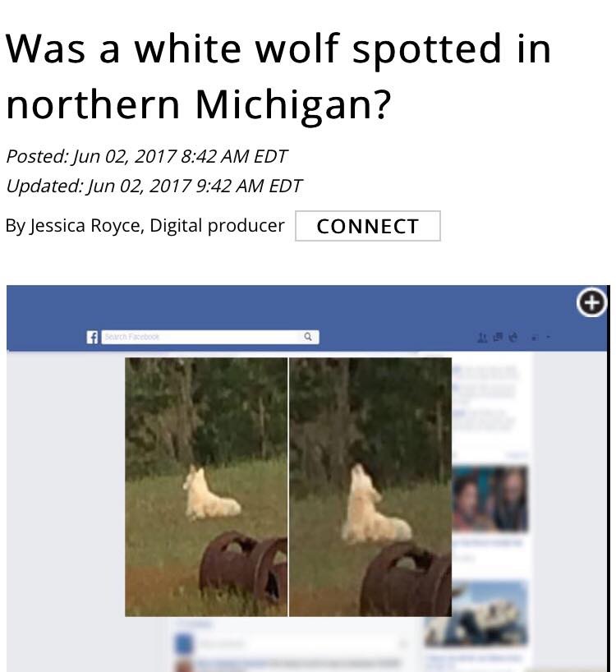This screenshot has height=672, width=616.
Task: Open the Facebook messages icon
Action: [x=498, y=338]
